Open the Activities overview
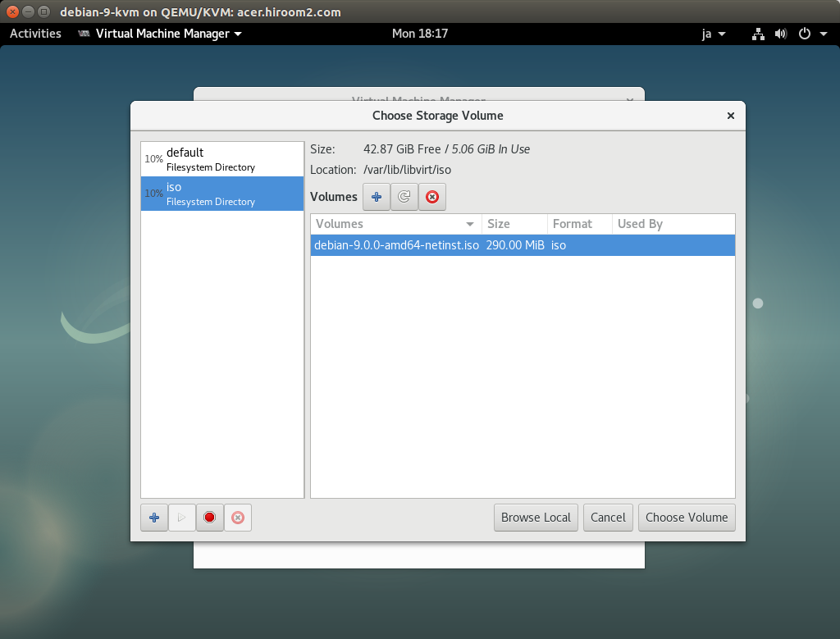The image size is (840, 639). [x=35, y=34]
